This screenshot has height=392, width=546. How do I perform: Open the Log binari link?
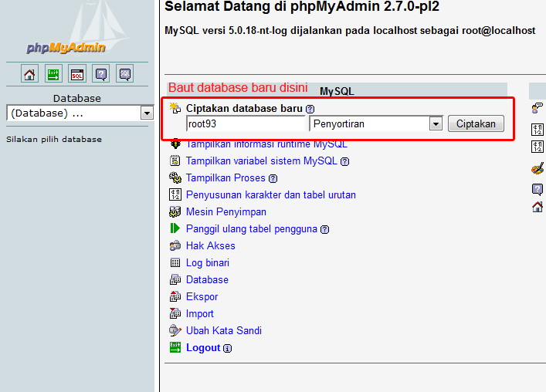pyautogui.click(x=208, y=262)
